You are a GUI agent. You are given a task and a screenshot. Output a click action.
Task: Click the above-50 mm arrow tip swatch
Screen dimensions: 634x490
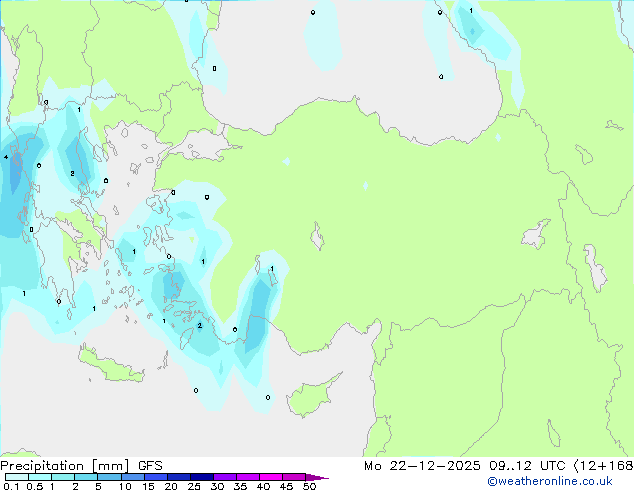[x=317, y=477]
